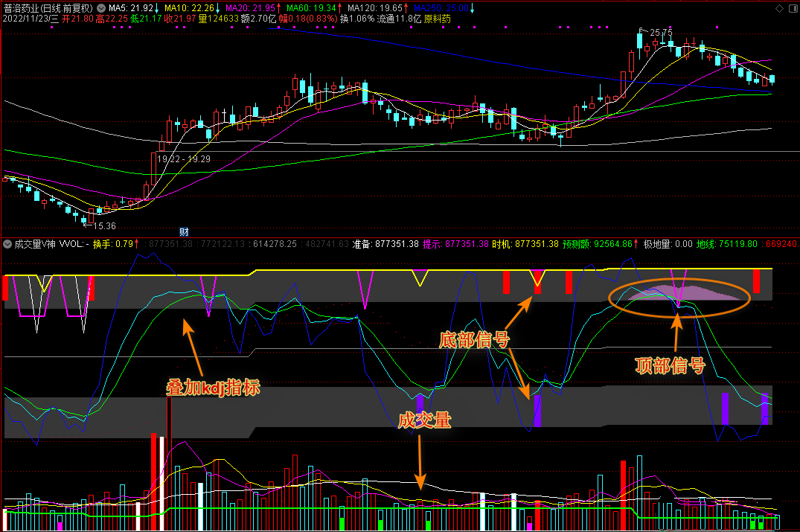Click the turnover rate 换1.06%
The width and height of the screenshot is (800, 532).
(357, 19)
